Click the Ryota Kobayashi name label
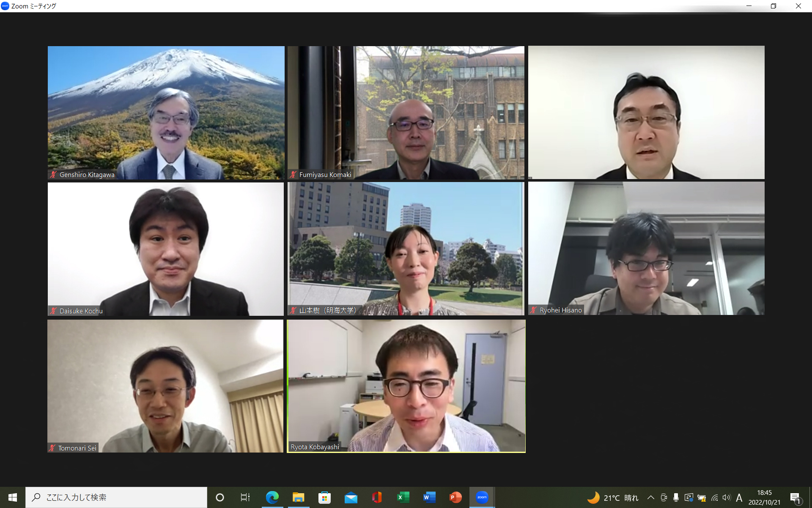 click(x=315, y=447)
